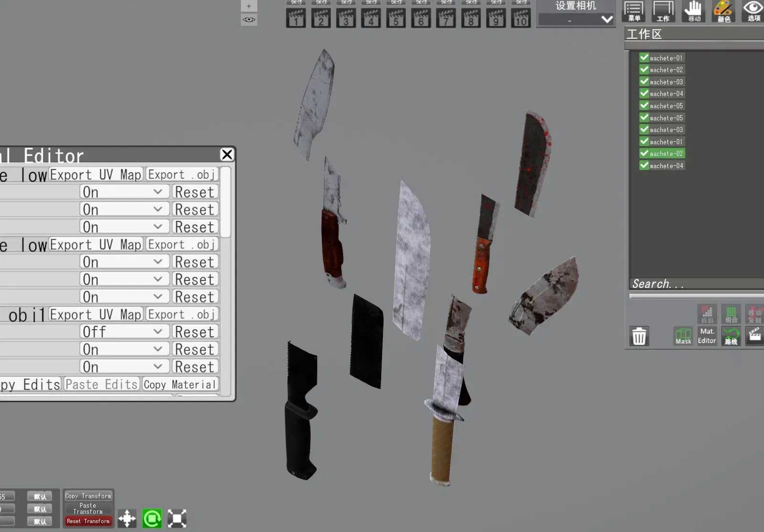This screenshot has height=532, width=764.
Task: Uncheck the first machete-02 checkbox
Action: (x=644, y=70)
